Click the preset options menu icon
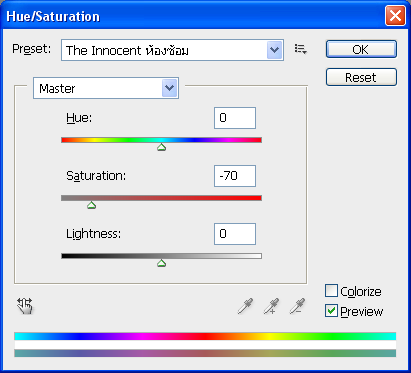The width and height of the screenshot is (411, 373). 301,49
